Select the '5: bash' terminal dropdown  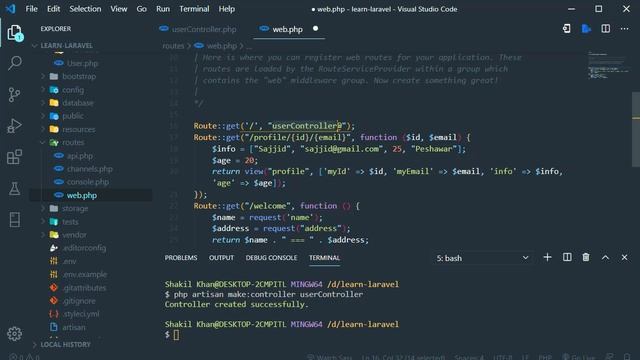(x=482, y=258)
